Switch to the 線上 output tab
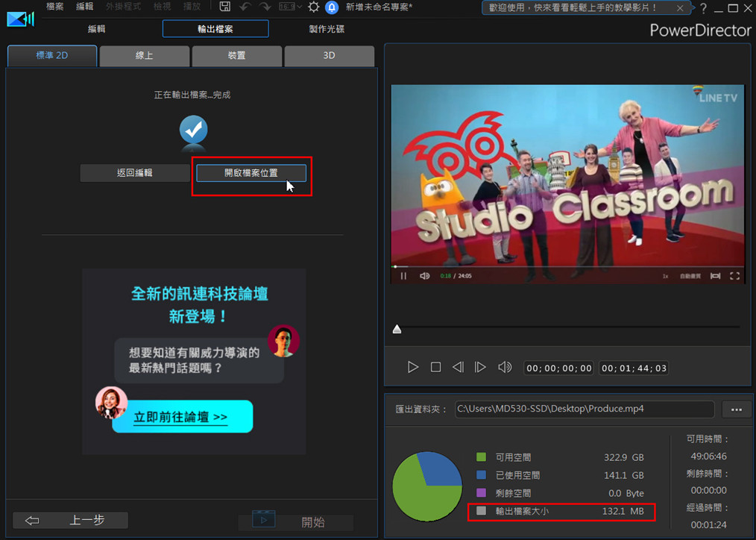This screenshot has width=756, height=540. (x=145, y=56)
